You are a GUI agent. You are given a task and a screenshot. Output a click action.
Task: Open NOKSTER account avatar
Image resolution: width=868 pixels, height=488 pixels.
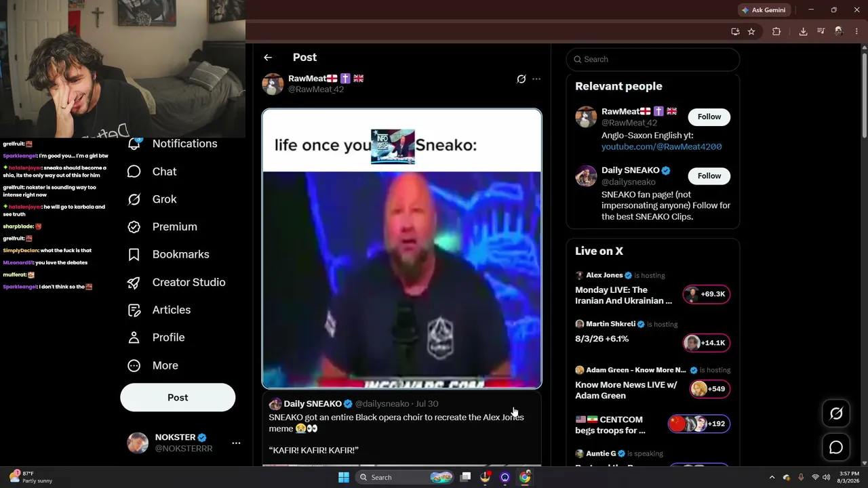click(138, 443)
